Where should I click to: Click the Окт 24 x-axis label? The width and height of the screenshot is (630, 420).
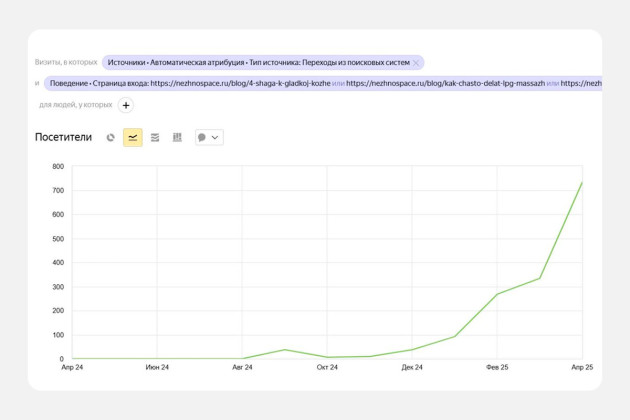pyautogui.click(x=327, y=368)
